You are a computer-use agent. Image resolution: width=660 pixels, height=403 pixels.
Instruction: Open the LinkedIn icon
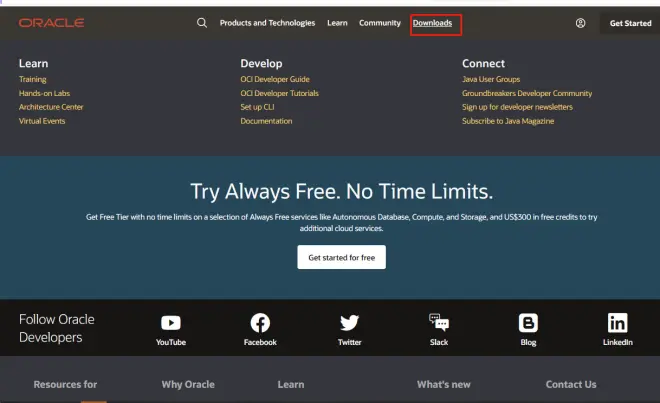[617, 323]
